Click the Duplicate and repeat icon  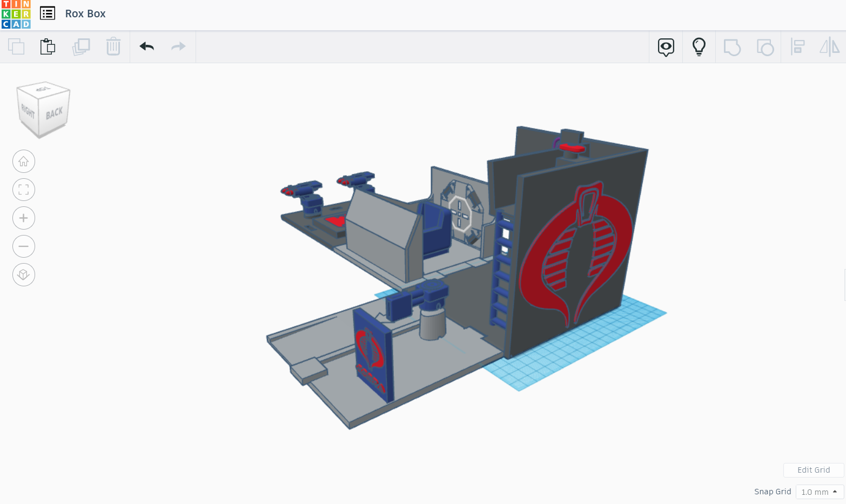(x=81, y=46)
